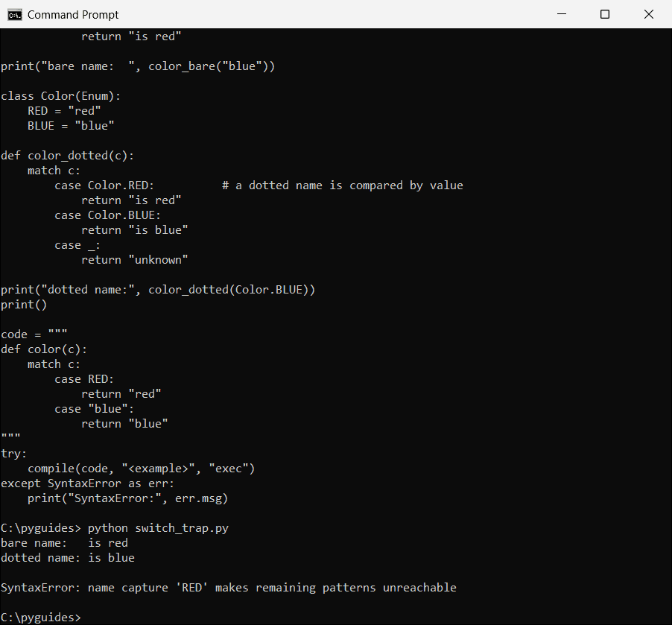Click the line 'class Color(Enum):'

(61, 96)
